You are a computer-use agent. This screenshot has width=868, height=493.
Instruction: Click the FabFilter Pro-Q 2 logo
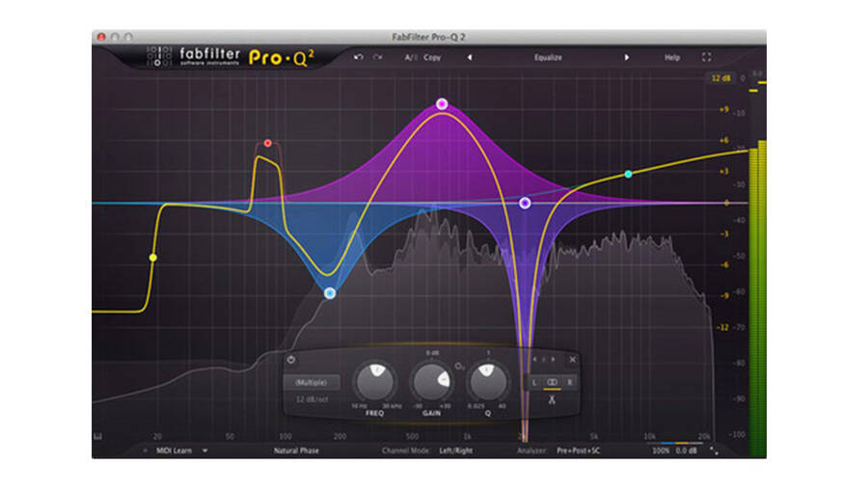pyautogui.click(x=231, y=57)
